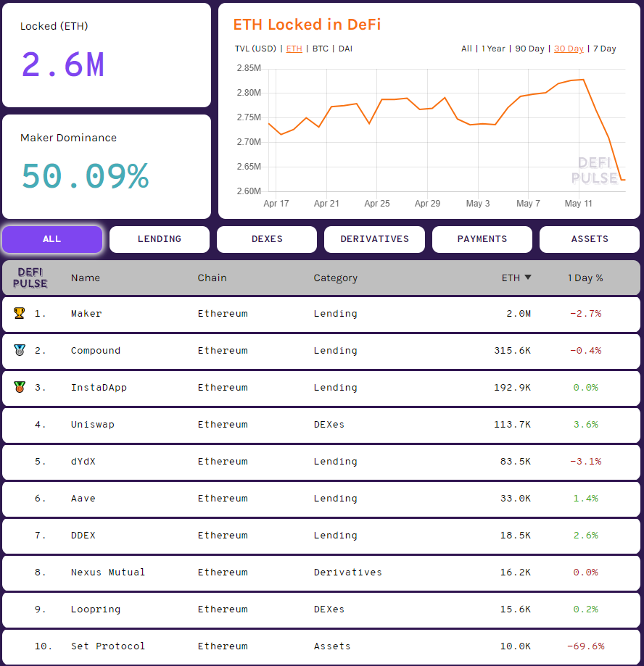Open the Uniswap project row
The width and height of the screenshot is (644, 666).
coord(321,425)
